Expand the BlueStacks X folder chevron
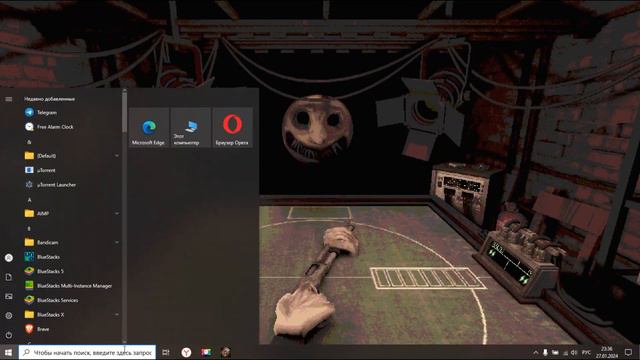The width and height of the screenshot is (640, 360). (x=117, y=315)
